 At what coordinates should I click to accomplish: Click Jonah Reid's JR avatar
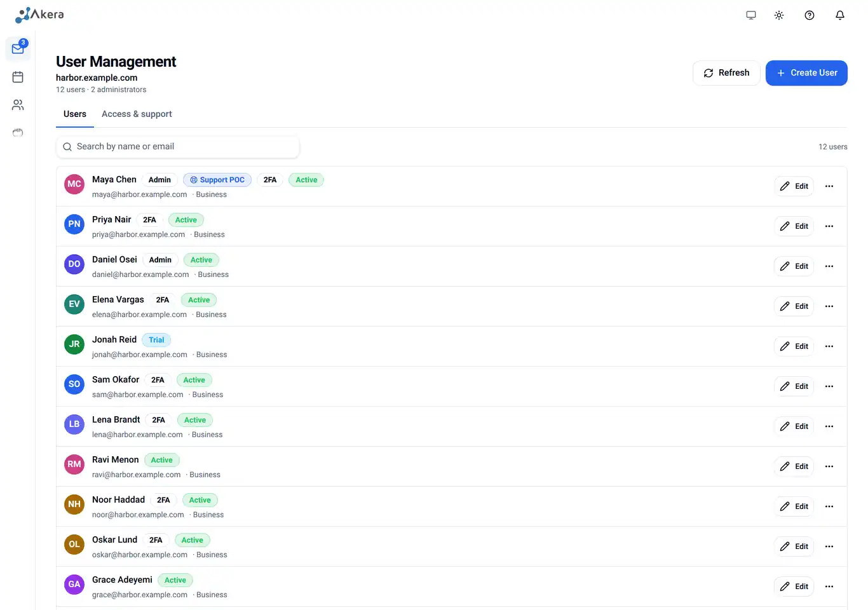(x=74, y=344)
